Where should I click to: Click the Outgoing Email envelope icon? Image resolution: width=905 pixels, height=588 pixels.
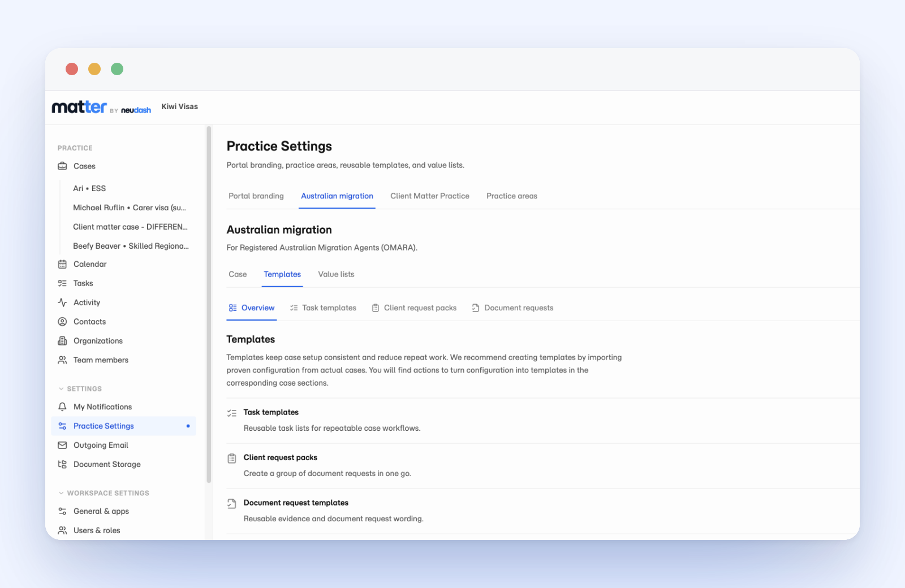pyautogui.click(x=62, y=446)
